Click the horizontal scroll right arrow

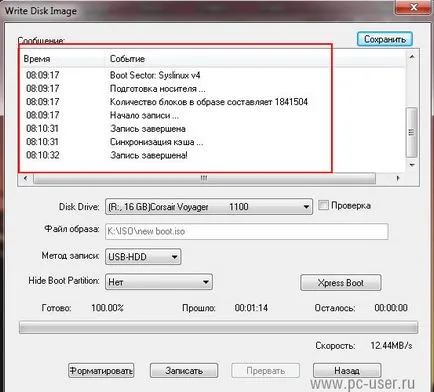(398, 178)
